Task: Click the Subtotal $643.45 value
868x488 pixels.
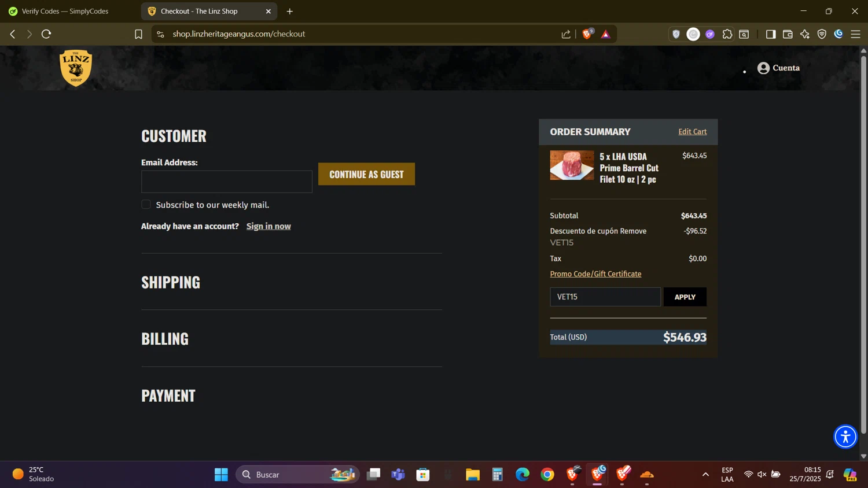Action: click(x=694, y=216)
